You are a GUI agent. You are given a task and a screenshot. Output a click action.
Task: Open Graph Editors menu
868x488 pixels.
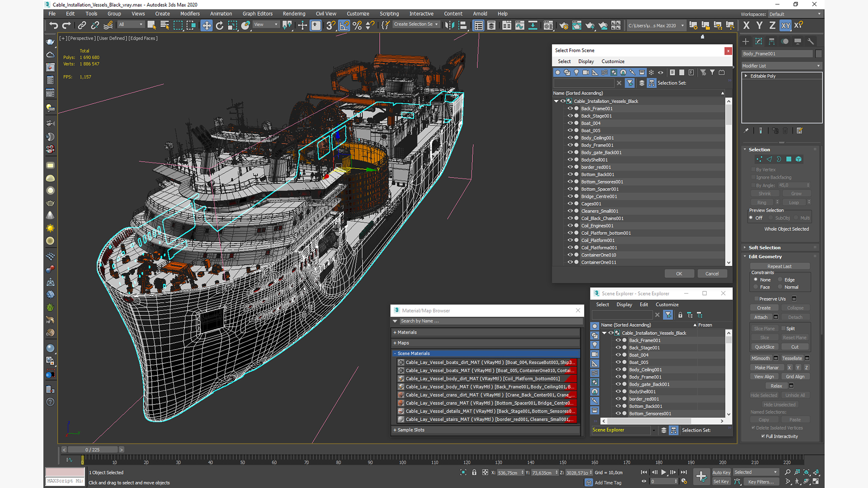tap(257, 14)
